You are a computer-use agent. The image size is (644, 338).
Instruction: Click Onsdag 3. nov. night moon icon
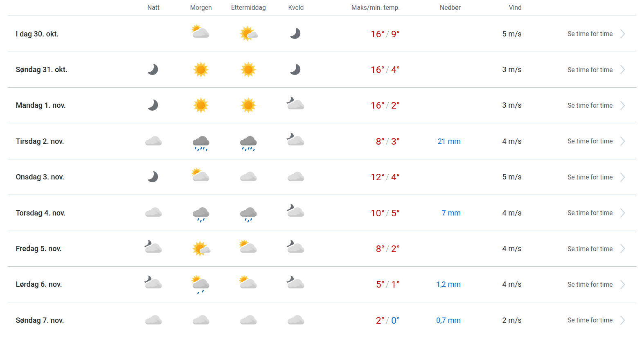(153, 177)
